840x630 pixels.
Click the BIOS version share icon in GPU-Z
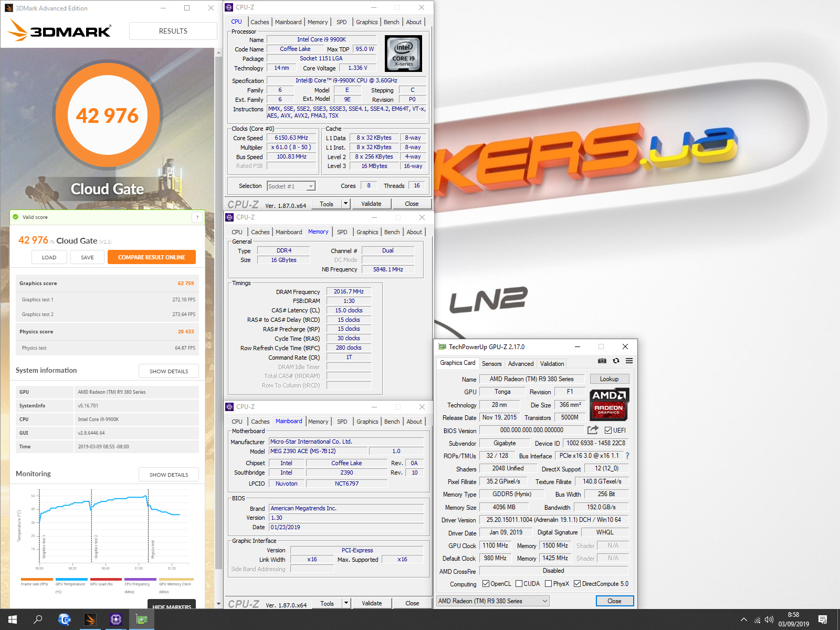click(593, 430)
